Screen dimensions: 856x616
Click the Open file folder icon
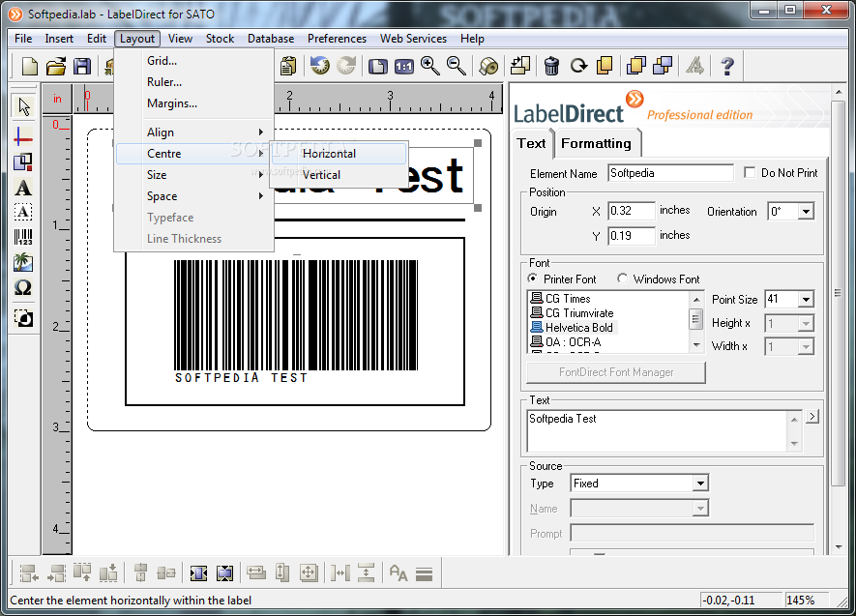point(56,66)
